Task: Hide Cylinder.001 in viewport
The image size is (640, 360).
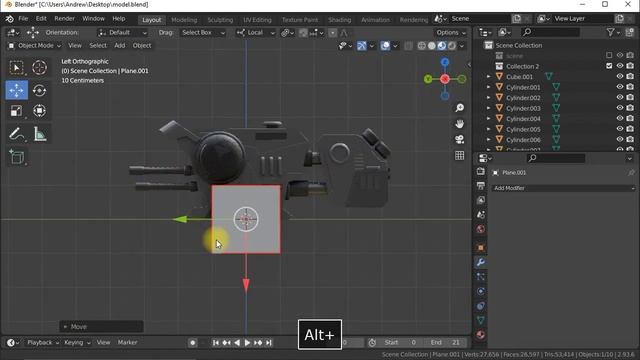Action: click(x=620, y=87)
